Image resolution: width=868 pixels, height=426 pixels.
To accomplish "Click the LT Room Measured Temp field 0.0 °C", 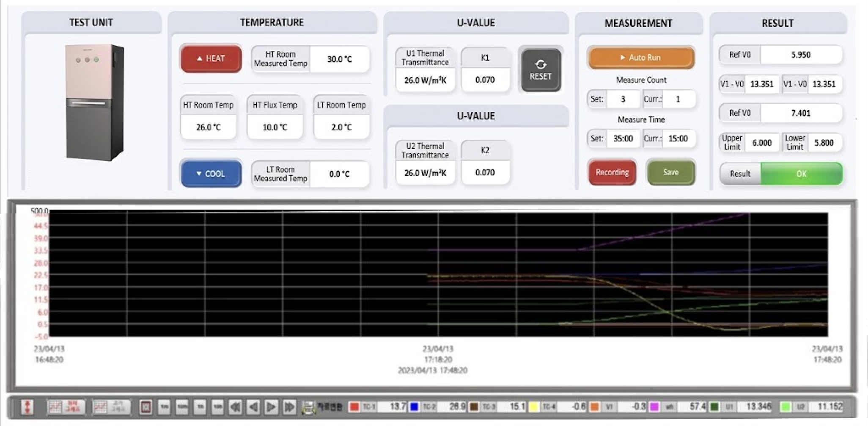I will (339, 174).
